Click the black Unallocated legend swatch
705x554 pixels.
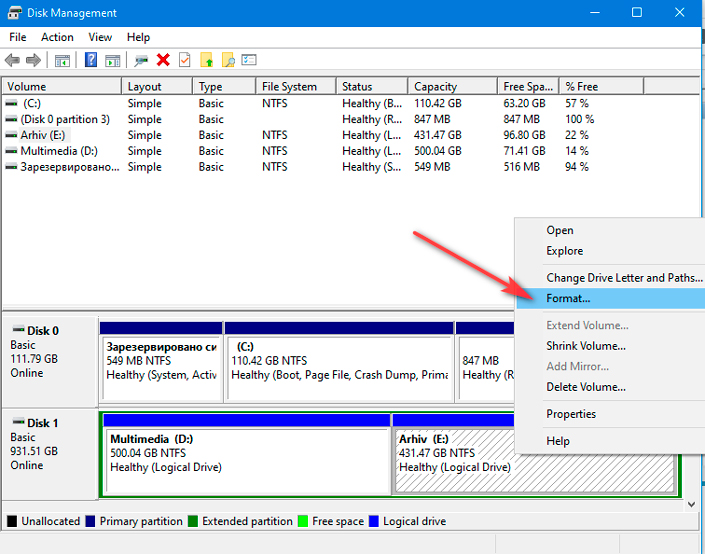(x=12, y=521)
